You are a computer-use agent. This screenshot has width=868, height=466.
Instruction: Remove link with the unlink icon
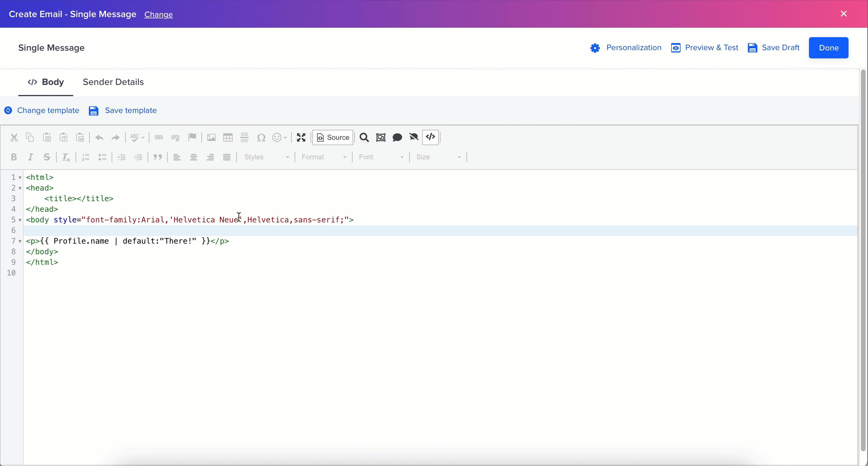click(x=176, y=137)
